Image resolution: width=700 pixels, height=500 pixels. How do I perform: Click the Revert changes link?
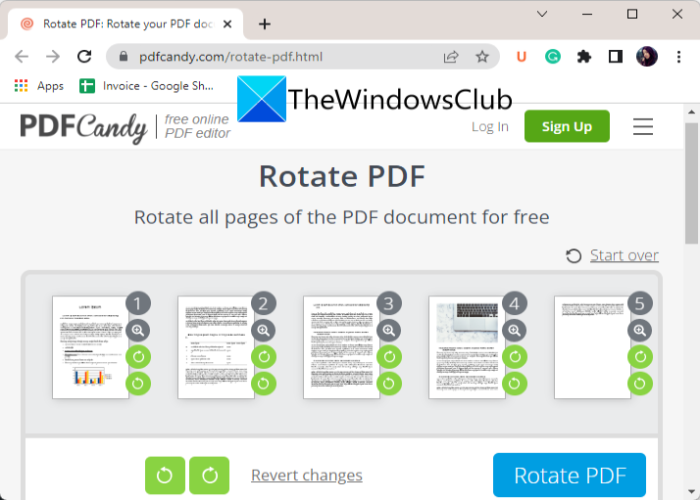click(307, 475)
